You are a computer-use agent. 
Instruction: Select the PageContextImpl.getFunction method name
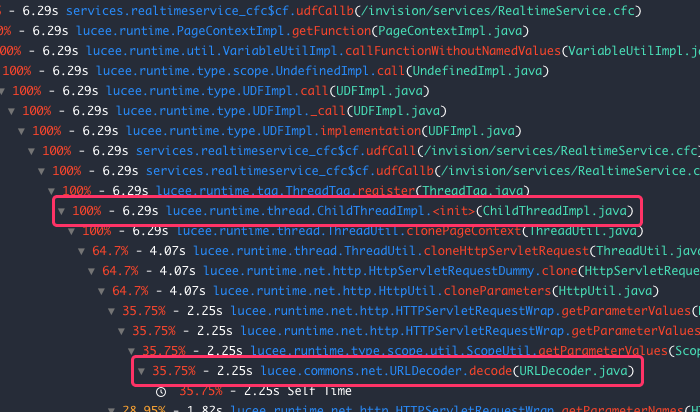point(333,31)
